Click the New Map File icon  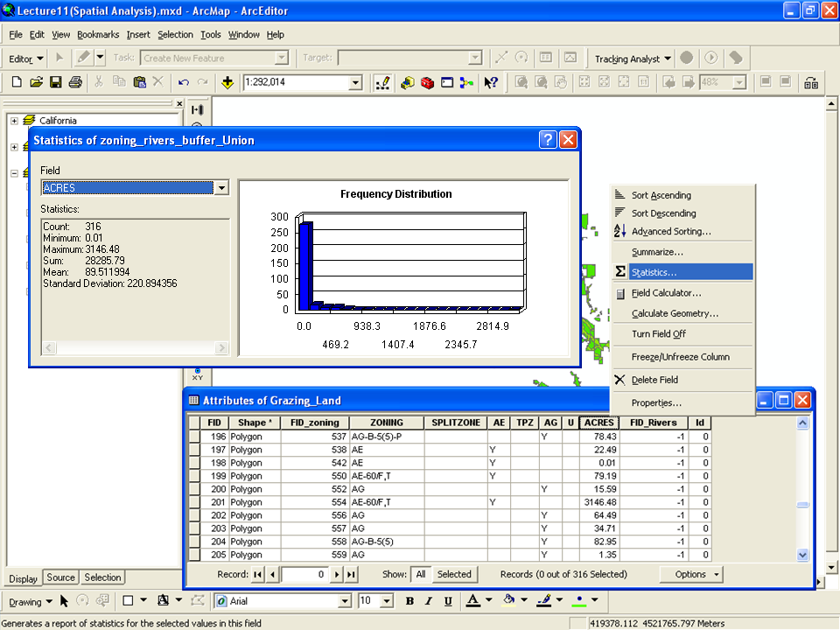(17, 82)
